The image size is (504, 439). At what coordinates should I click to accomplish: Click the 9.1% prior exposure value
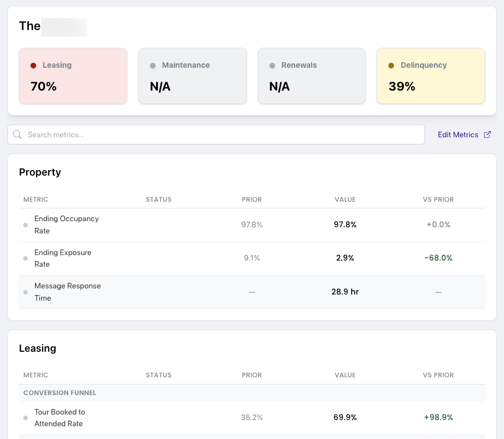click(252, 258)
